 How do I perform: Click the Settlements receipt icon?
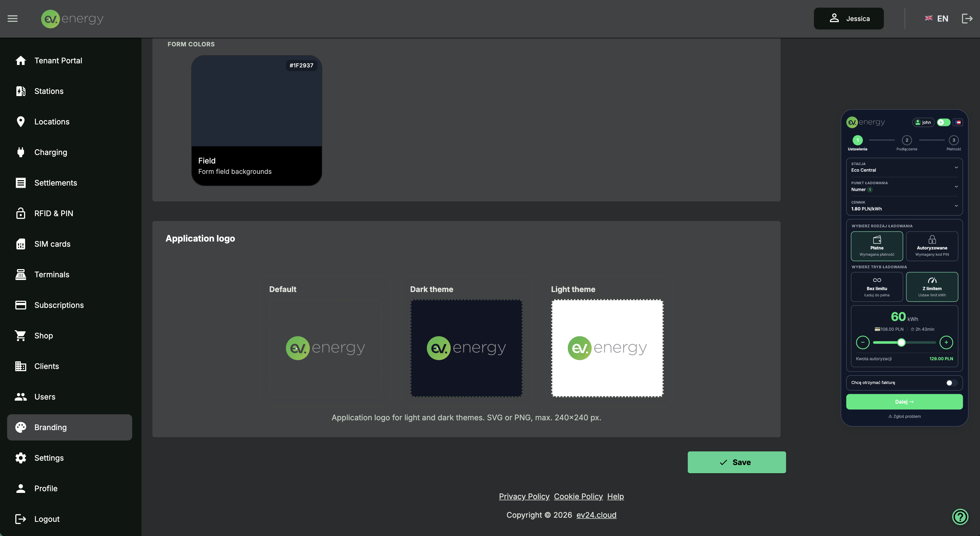(20, 183)
